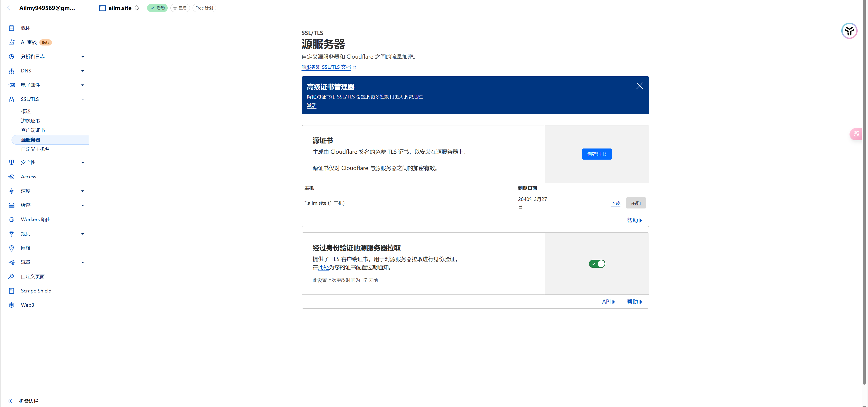Download the *.ailm.site certificate via 下载
Viewport: 868px width, 407px height.
615,203
